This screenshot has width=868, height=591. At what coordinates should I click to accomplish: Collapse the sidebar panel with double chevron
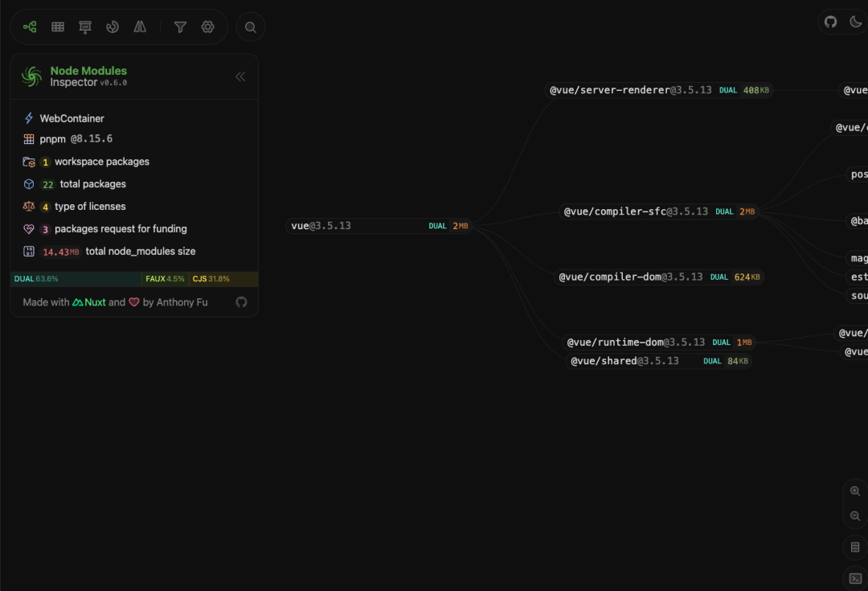click(240, 76)
